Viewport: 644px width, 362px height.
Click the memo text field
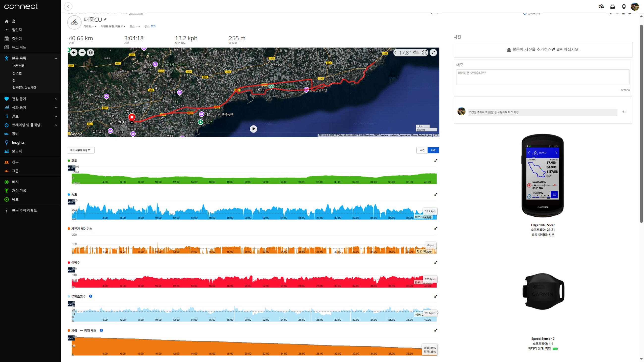point(542,77)
